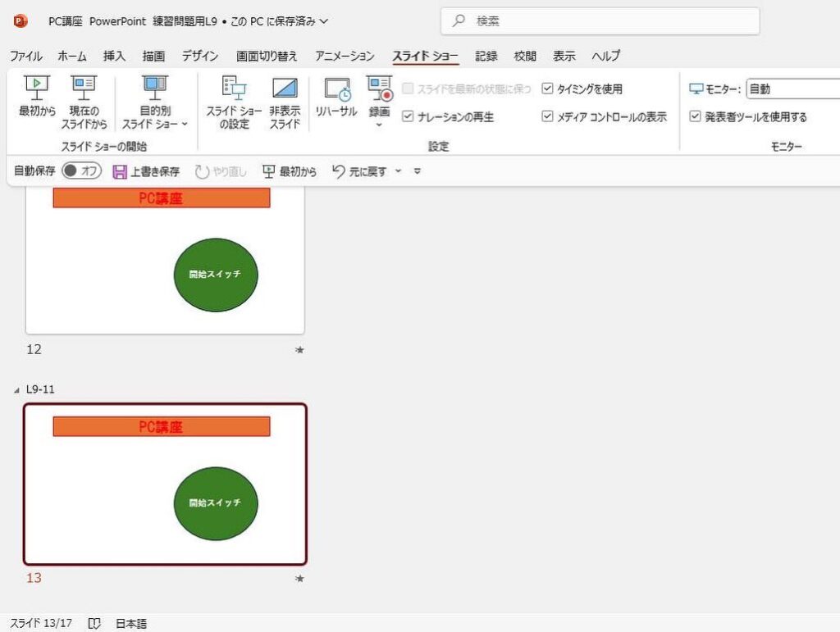The height and width of the screenshot is (632, 840).
Task: Toggle 自動保存 switch on
Action: click(x=81, y=171)
